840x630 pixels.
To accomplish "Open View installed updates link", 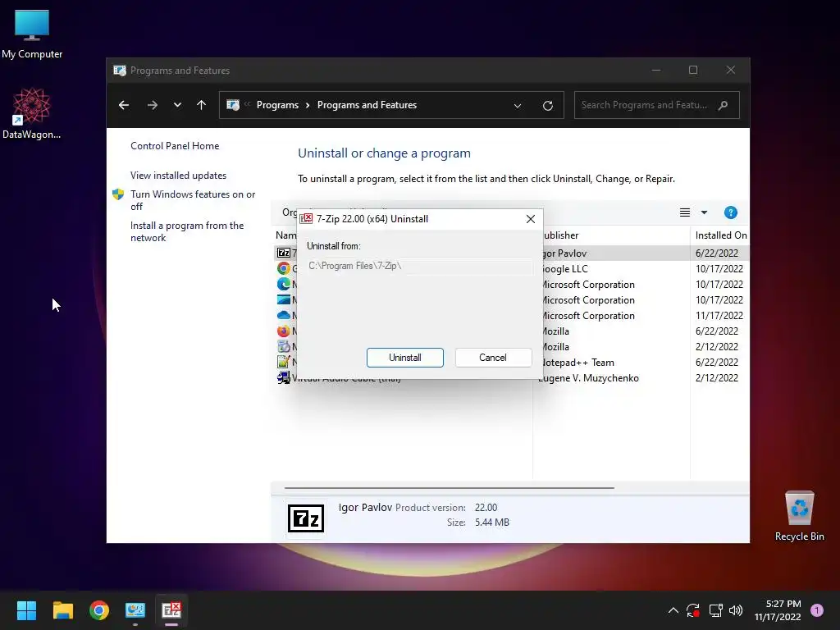I will [178, 176].
